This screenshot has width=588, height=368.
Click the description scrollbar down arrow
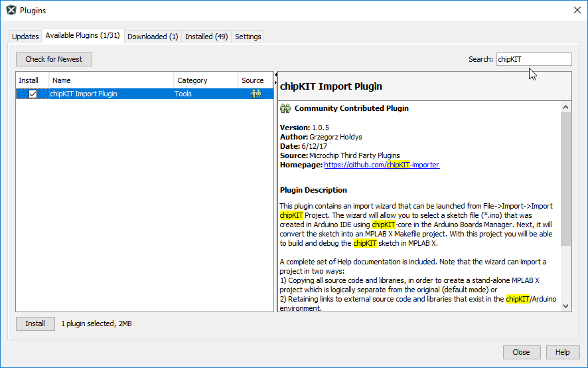pos(566,306)
